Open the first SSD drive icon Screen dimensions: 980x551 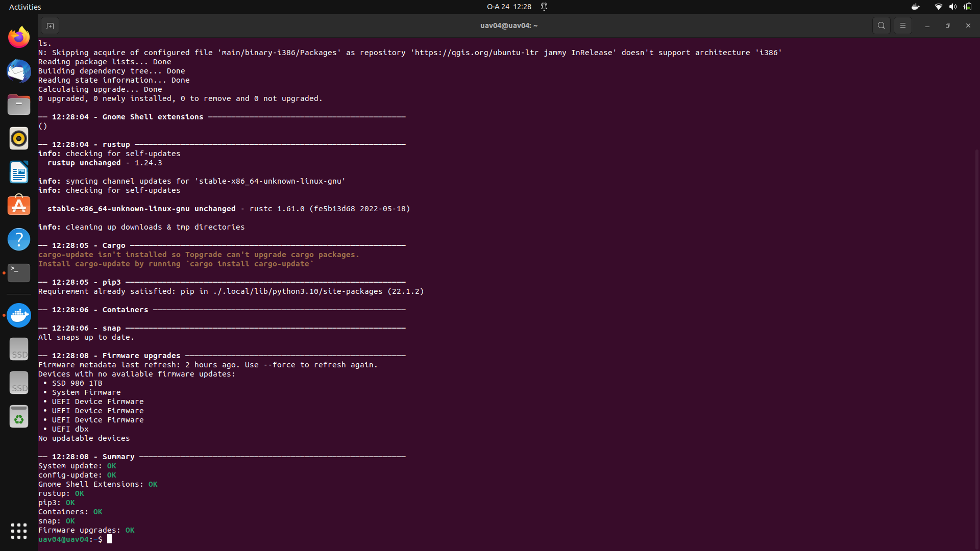click(x=19, y=349)
